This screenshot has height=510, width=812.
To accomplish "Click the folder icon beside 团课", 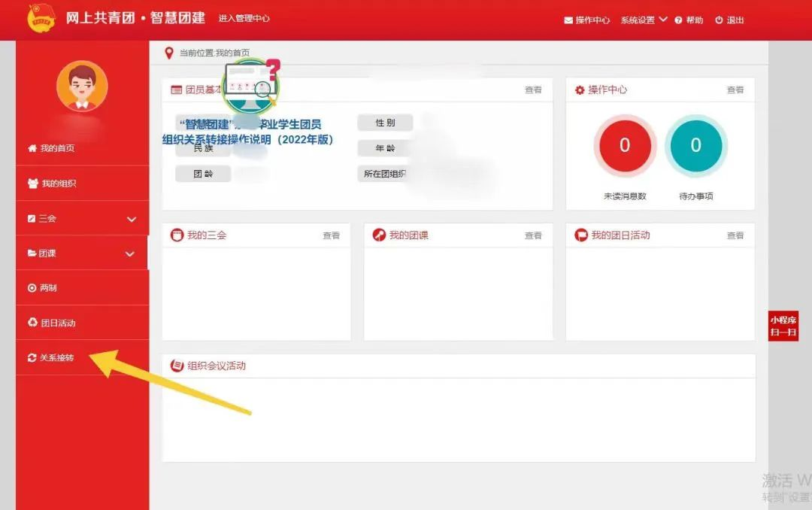I will pyautogui.click(x=32, y=253).
